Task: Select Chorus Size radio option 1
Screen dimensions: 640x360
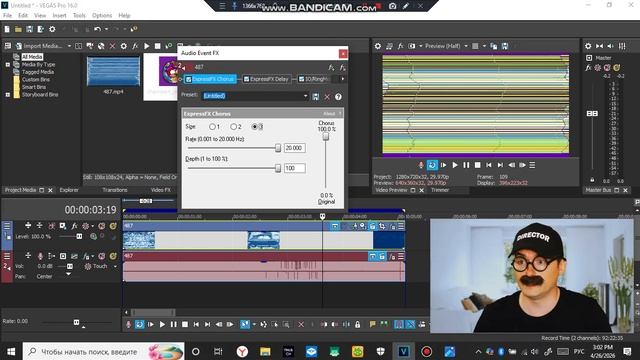Action: 212,127
